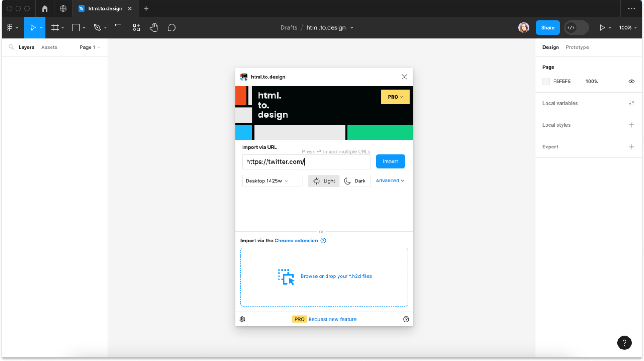Open the Resources components tool
Viewport: 644px width, 361px height.
136,27
